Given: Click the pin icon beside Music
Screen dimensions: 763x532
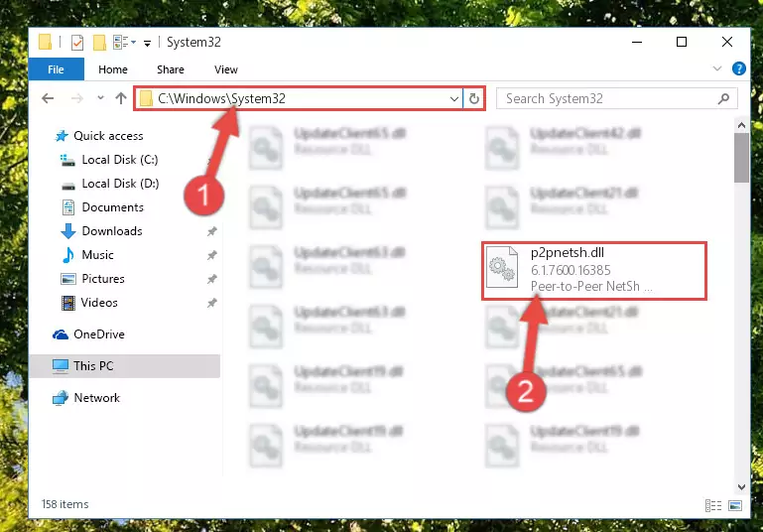Looking at the screenshot, I should pyautogui.click(x=211, y=255).
